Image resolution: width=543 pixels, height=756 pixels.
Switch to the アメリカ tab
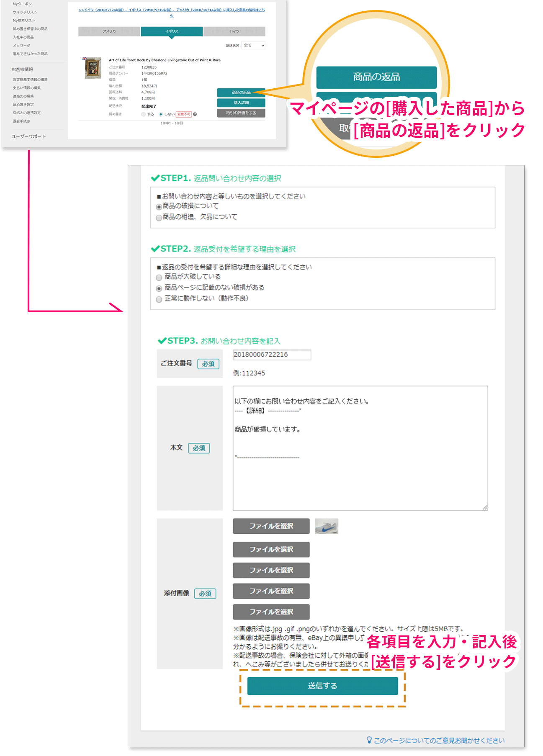109,31
